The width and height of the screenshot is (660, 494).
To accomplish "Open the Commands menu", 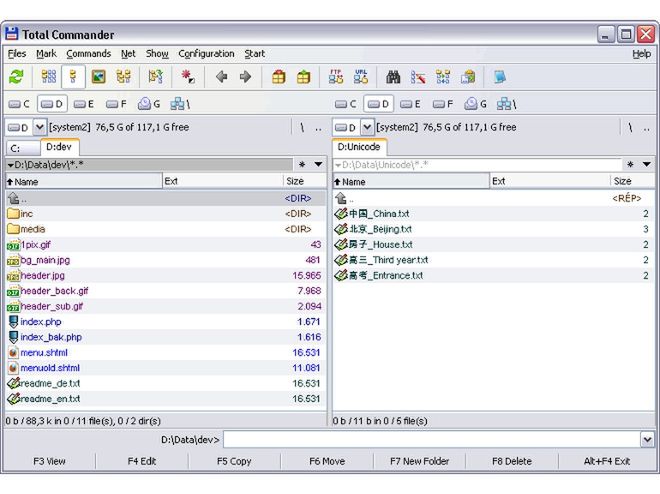I will tap(88, 54).
